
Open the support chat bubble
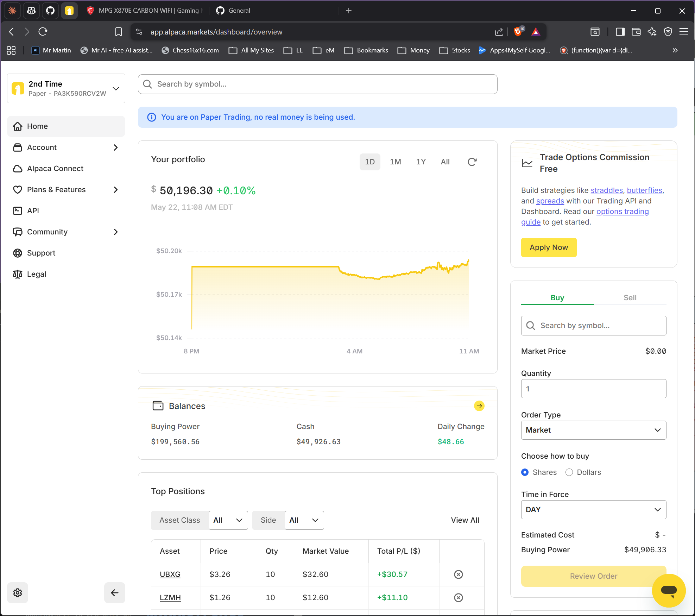[x=669, y=590]
